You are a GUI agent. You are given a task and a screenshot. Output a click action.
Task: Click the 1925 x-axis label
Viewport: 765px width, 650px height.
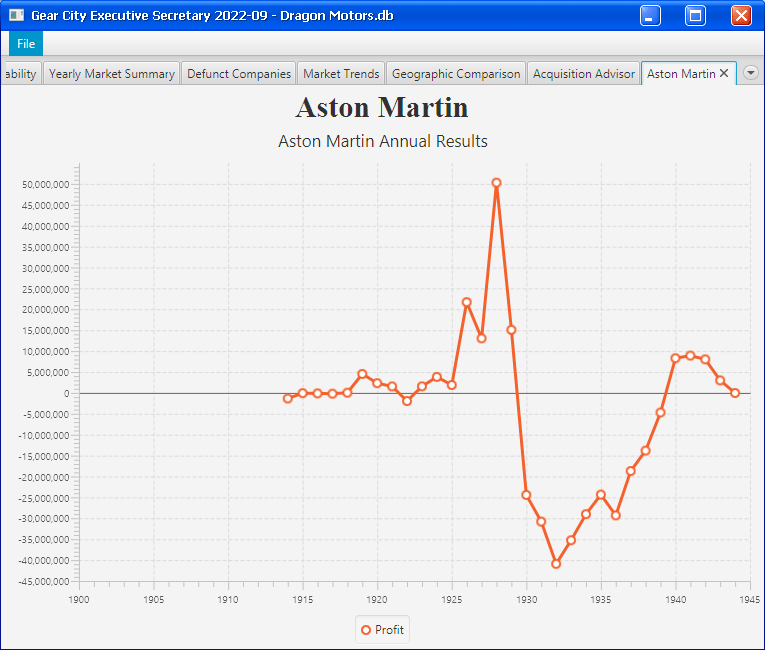point(452,599)
